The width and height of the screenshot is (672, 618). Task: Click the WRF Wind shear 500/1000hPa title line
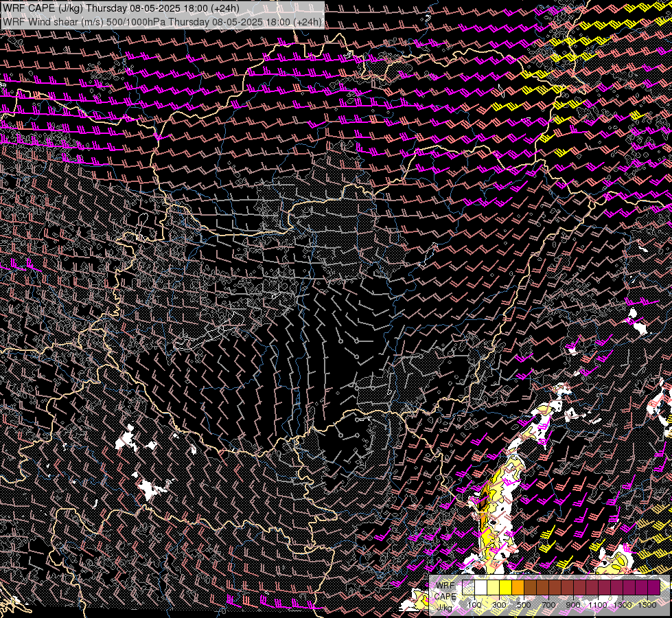click(x=162, y=22)
